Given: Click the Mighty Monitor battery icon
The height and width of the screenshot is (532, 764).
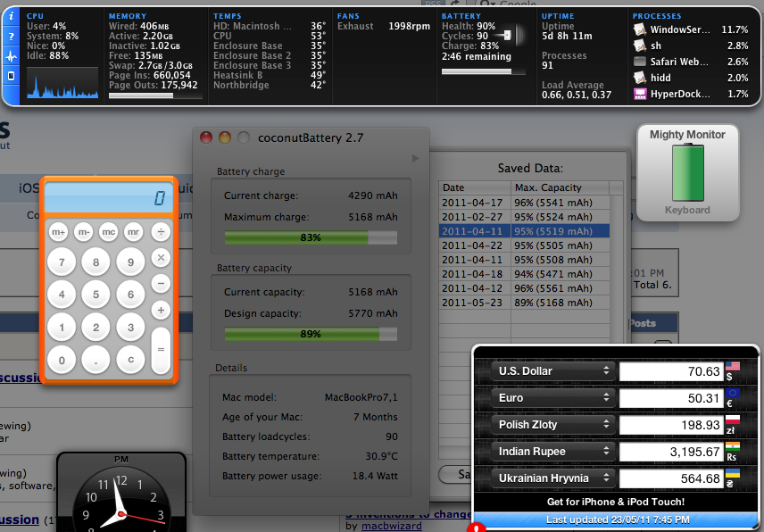Looking at the screenshot, I should click(x=687, y=173).
